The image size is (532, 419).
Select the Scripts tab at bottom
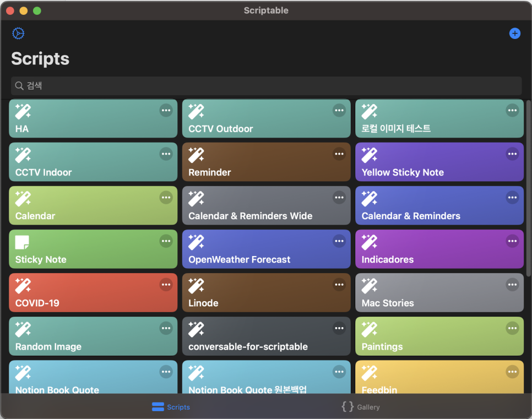[171, 407]
